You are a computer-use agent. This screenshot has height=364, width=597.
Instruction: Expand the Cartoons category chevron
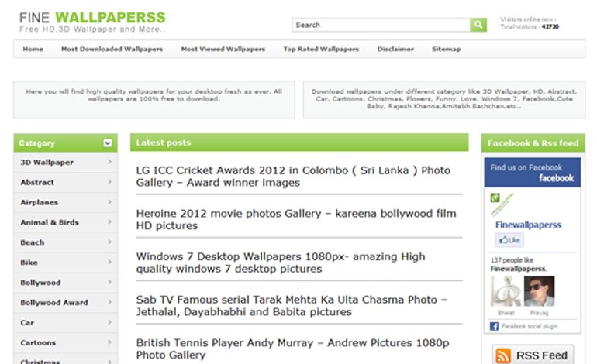(x=109, y=342)
